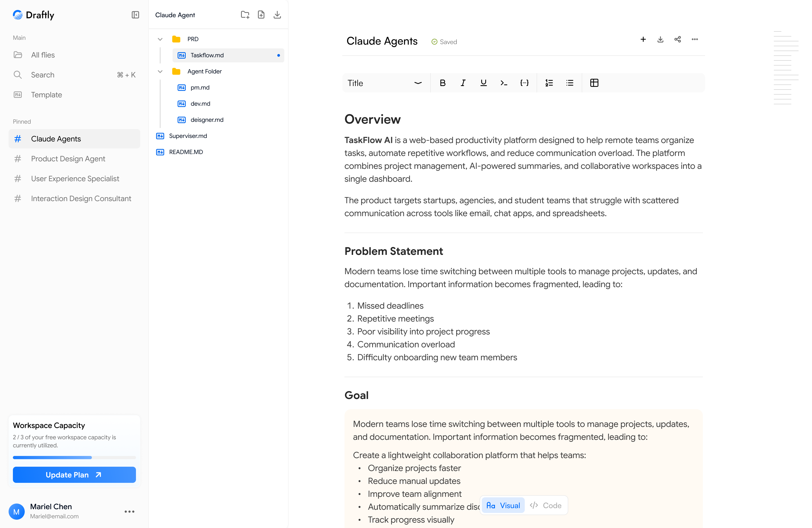Insert a numbered list
Screen dimensions: 812x528
click(549, 83)
